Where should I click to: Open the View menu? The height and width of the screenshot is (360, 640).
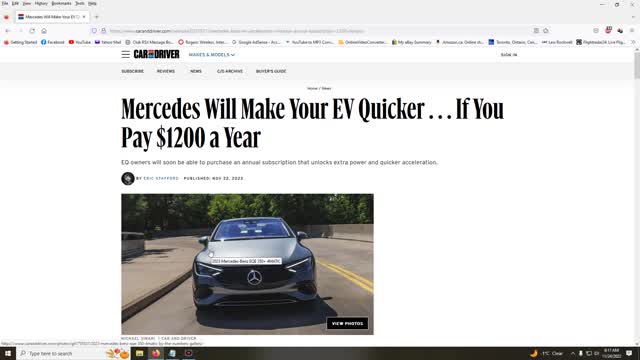tap(27, 3)
